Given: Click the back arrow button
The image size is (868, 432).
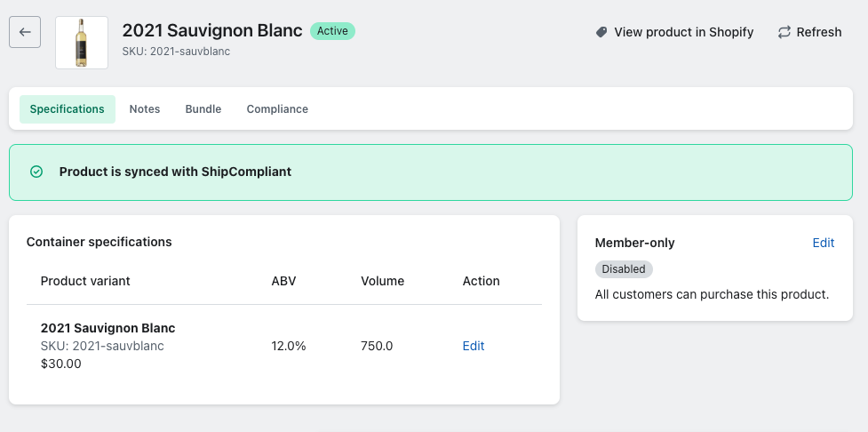Looking at the screenshot, I should point(25,32).
